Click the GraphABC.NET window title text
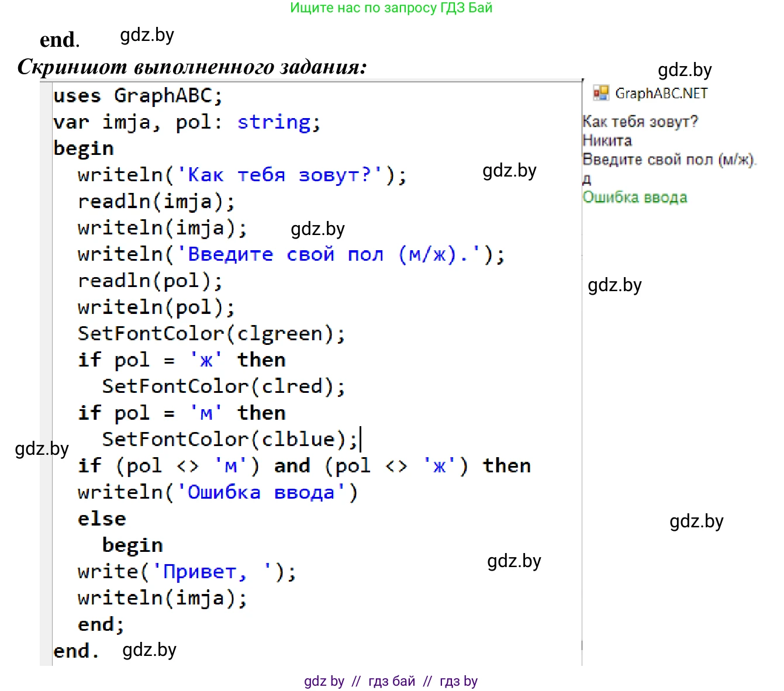The image size is (784, 691). [661, 94]
